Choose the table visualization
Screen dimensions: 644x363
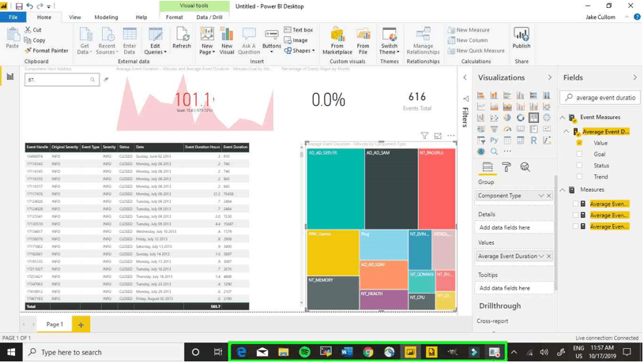[507, 140]
